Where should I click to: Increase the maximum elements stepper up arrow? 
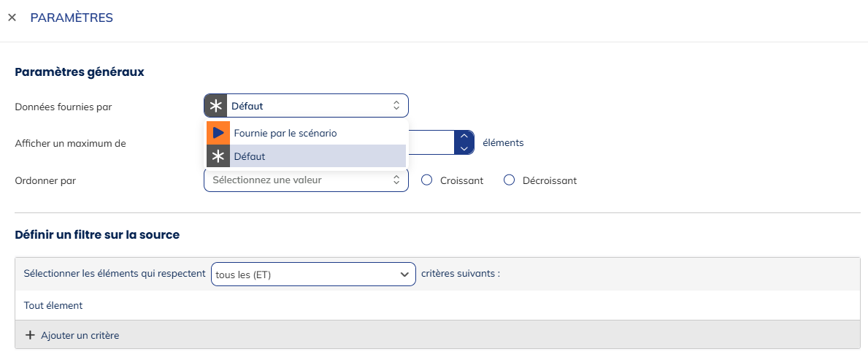464,136
